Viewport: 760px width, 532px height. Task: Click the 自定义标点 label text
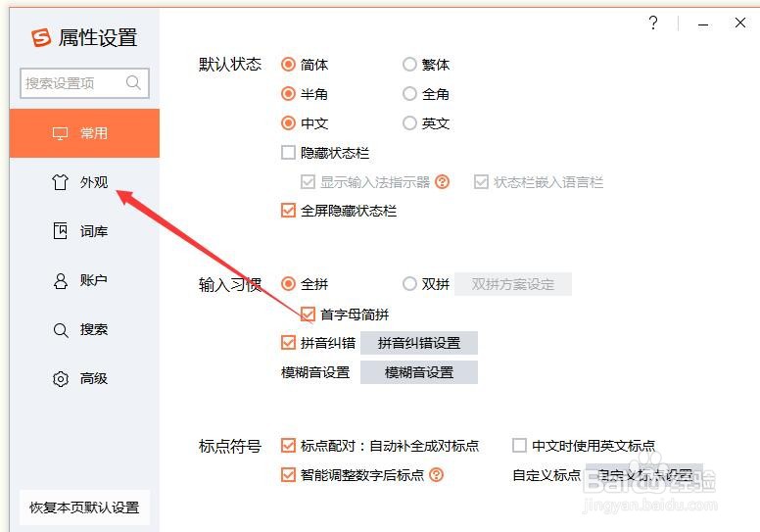[x=546, y=475]
